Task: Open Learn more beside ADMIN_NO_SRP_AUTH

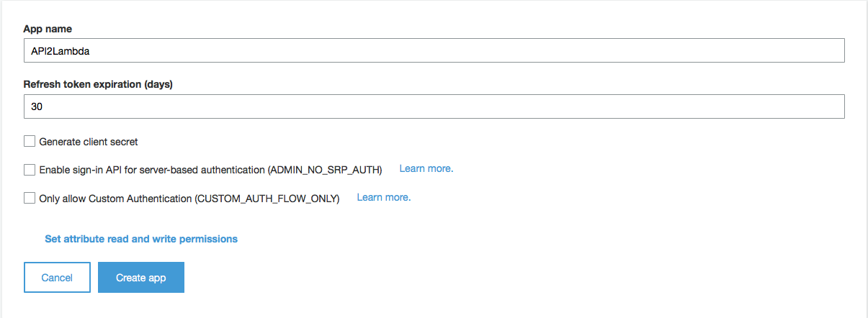Action: click(426, 169)
